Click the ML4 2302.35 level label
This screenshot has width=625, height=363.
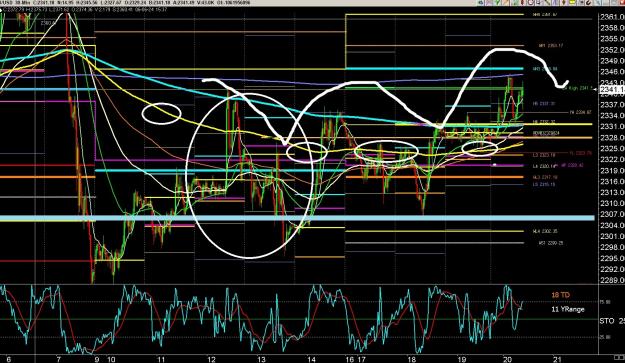click(x=545, y=231)
